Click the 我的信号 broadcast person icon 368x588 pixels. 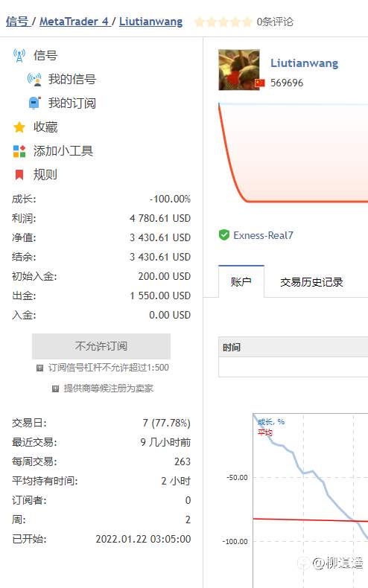(34, 79)
